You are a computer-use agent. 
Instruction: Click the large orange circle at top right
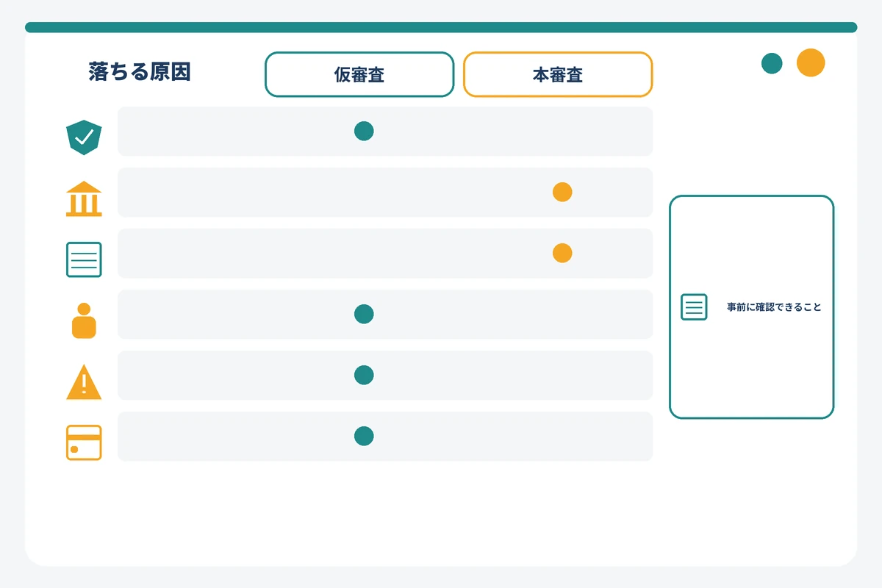811,62
